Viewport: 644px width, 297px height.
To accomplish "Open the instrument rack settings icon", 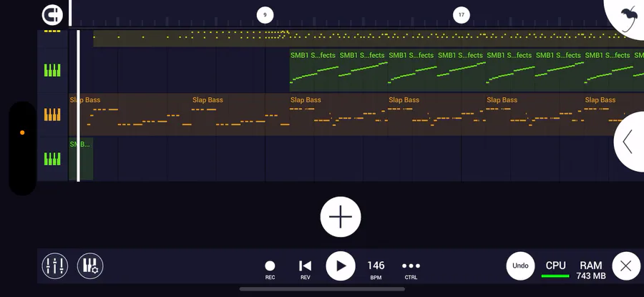I will [90, 266].
